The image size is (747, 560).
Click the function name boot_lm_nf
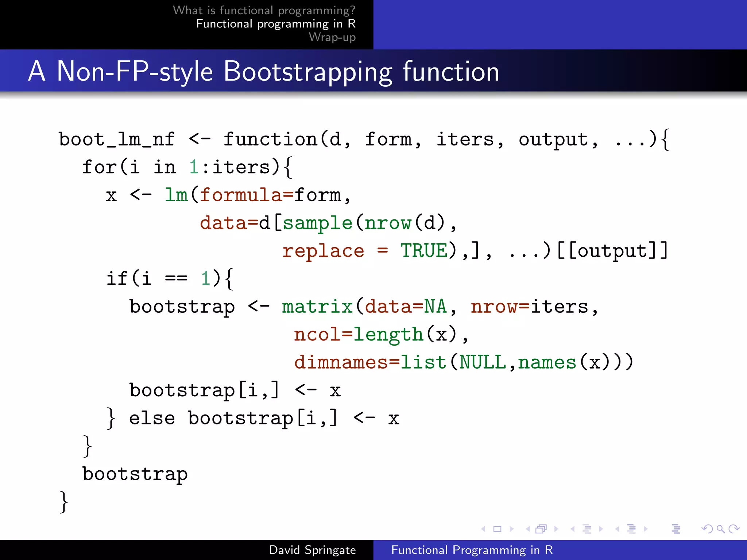pyautogui.click(x=117, y=139)
